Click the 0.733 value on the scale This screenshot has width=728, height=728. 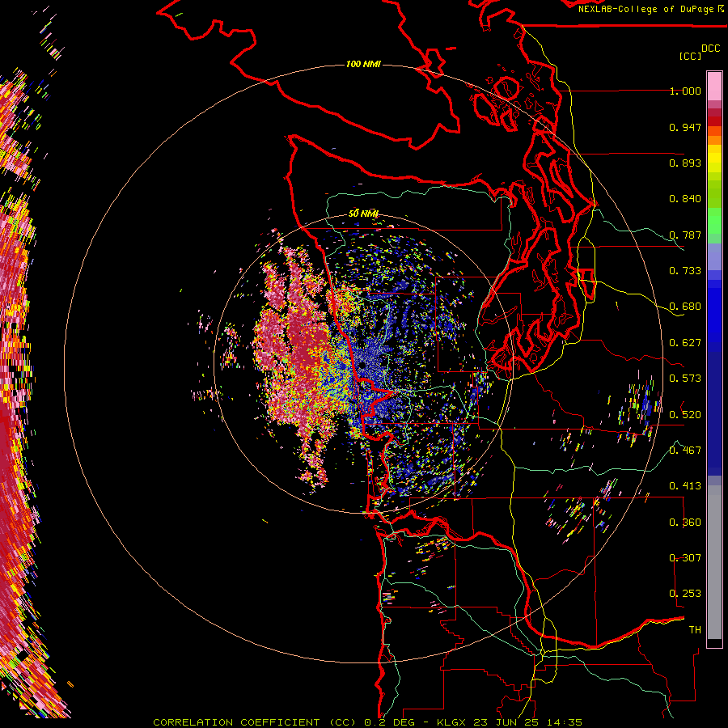tap(685, 271)
